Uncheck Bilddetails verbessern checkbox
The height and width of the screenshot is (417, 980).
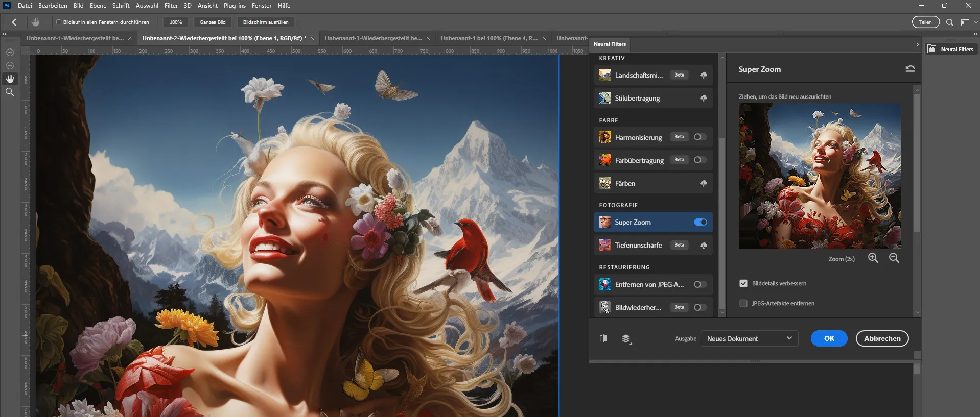743,283
